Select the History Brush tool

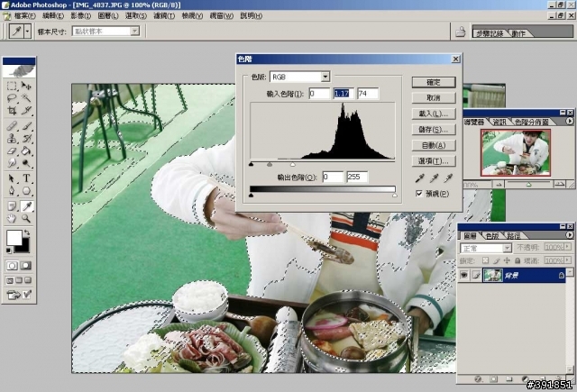pos(26,139)
